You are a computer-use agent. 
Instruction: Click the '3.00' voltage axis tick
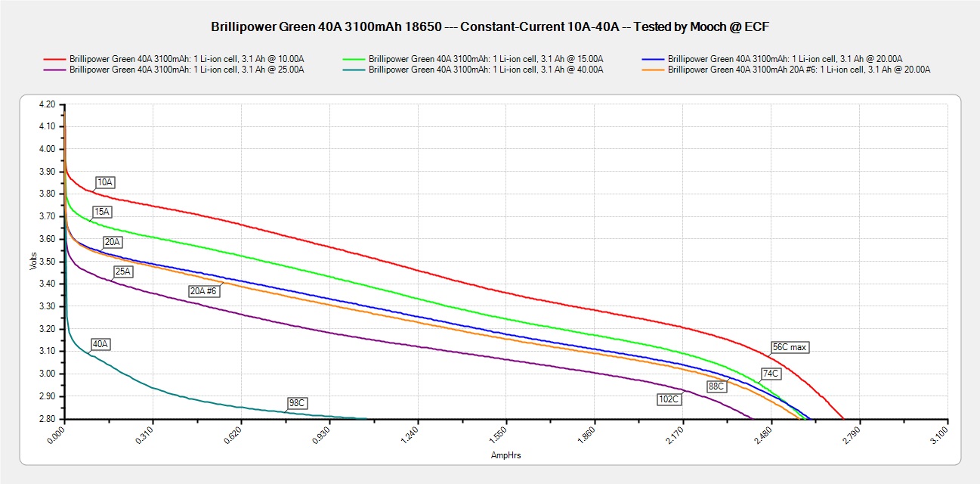point(47,374)
